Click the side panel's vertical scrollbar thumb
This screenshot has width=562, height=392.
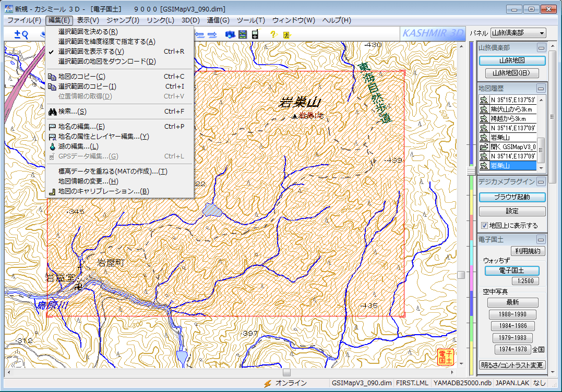pos(552,117)
